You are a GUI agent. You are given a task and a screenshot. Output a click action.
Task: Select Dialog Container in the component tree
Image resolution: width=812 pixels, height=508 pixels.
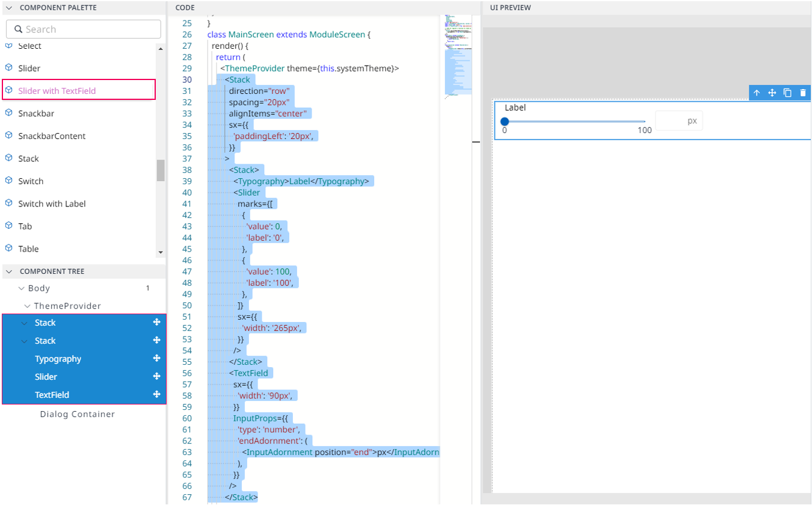pyautogui.click(x=77, y=414)
